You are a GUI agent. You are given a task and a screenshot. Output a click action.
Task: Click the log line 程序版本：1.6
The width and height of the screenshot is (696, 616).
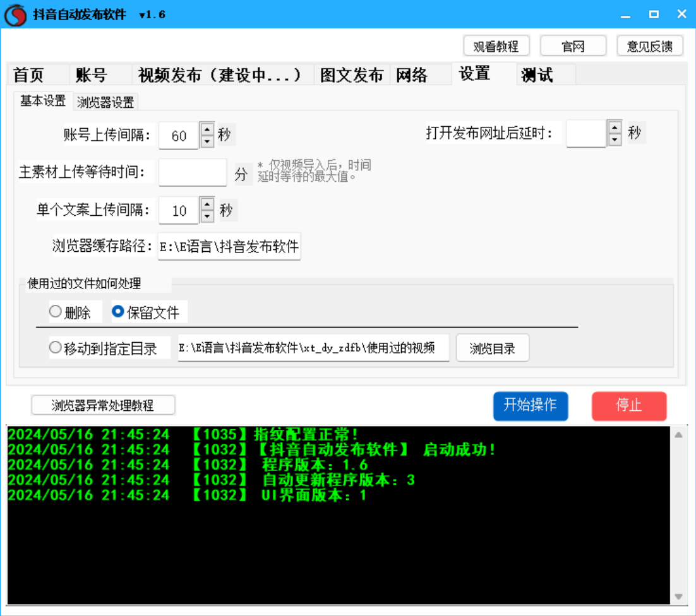(x=188, y=465)
